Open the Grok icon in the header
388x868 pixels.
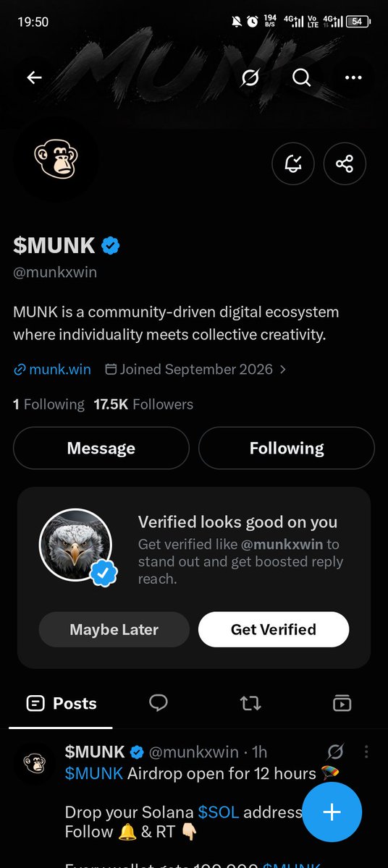click(x=250, y=77)
